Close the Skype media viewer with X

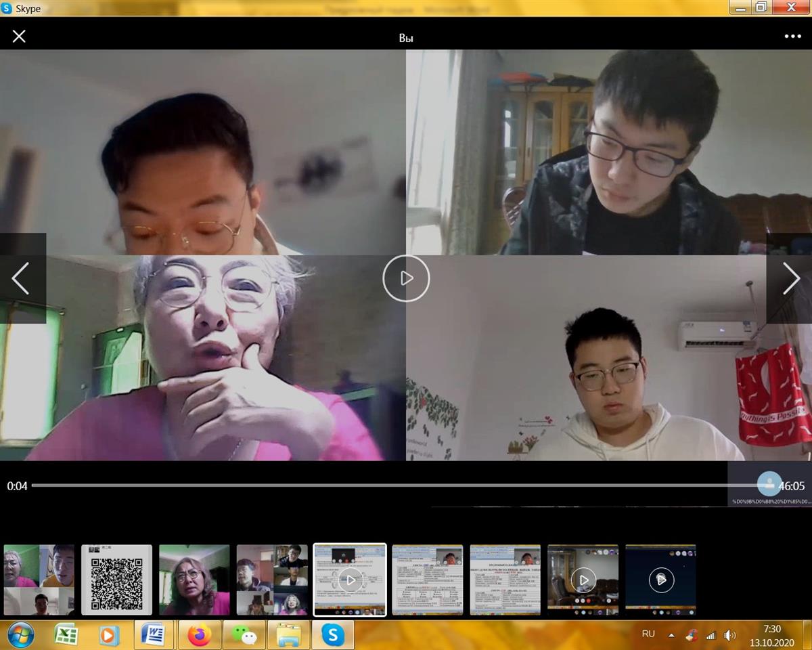coord(19,37)
